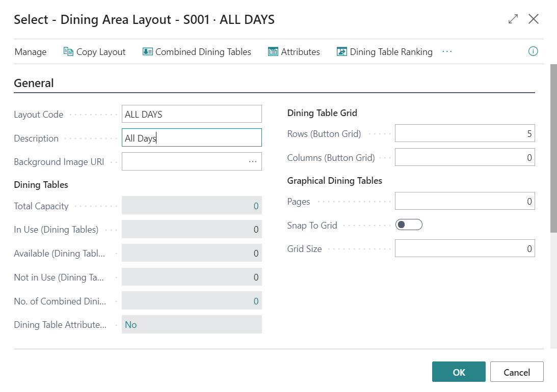The height and width of the screenshot is (392, 557).
Task: Open the Dining Table Attributes 'No' link
Action: (131, 325)
